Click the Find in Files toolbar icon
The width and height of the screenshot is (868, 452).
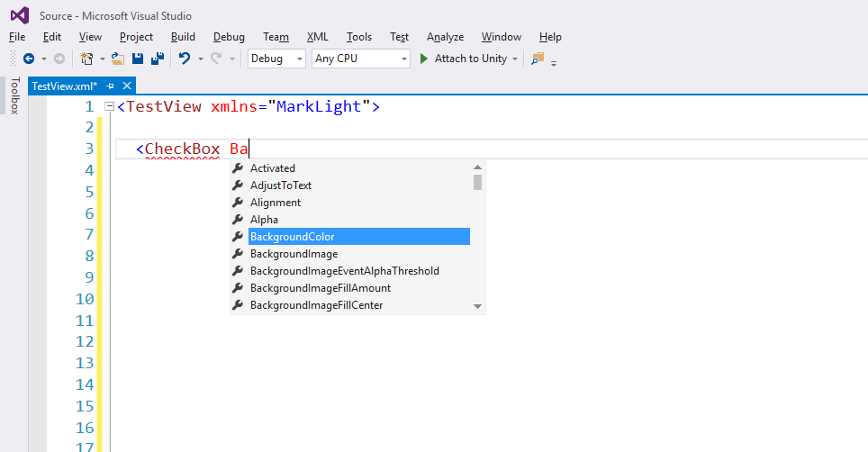click(538, 59)
